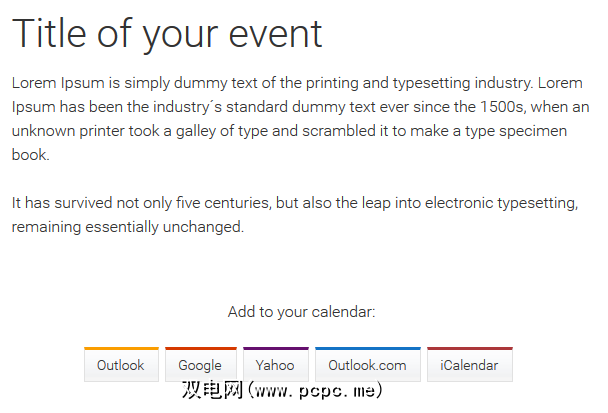Image resolution: width=608 pixels, height=413 pixels.
Task: Click blue strip atop Outlook.com button
Action: (367, 349)
